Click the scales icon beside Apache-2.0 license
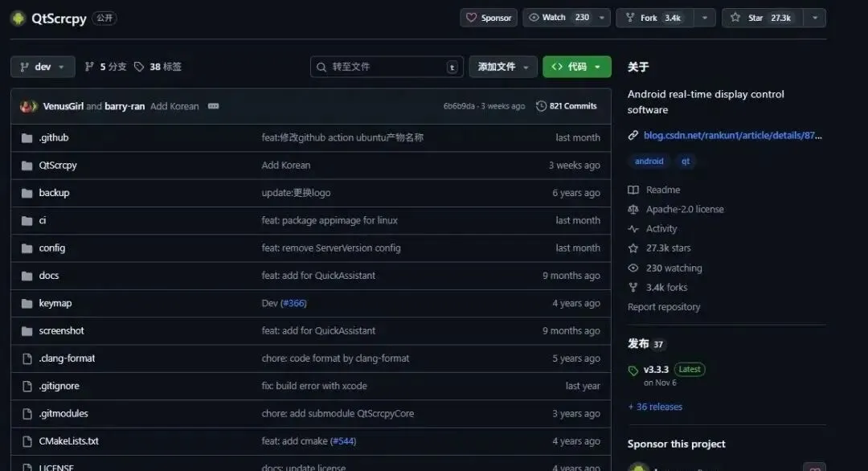 coord(633,209)
